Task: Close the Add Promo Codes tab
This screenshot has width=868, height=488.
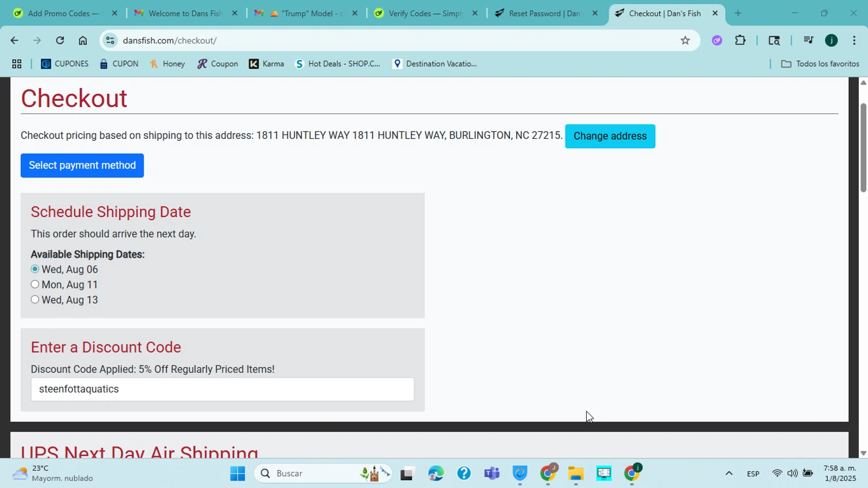Action: click(115, 13)
